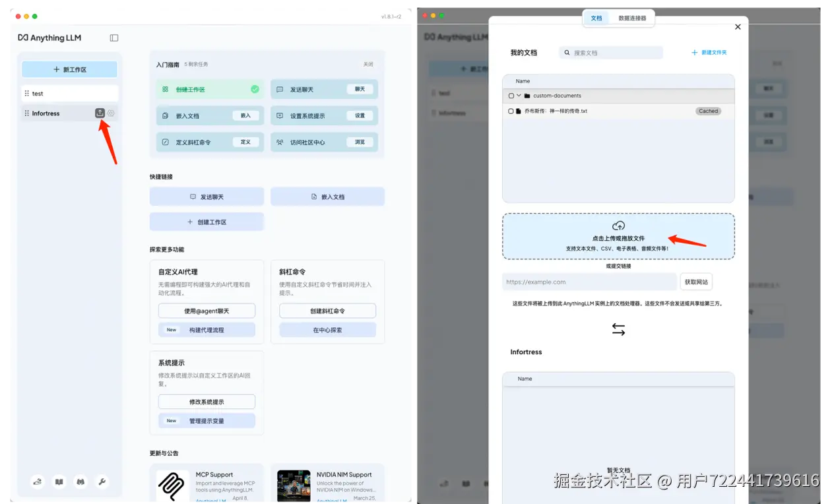Screen dimensions: 834x504
Task: Click the 在中心探索 button
Action: [327, 330]
